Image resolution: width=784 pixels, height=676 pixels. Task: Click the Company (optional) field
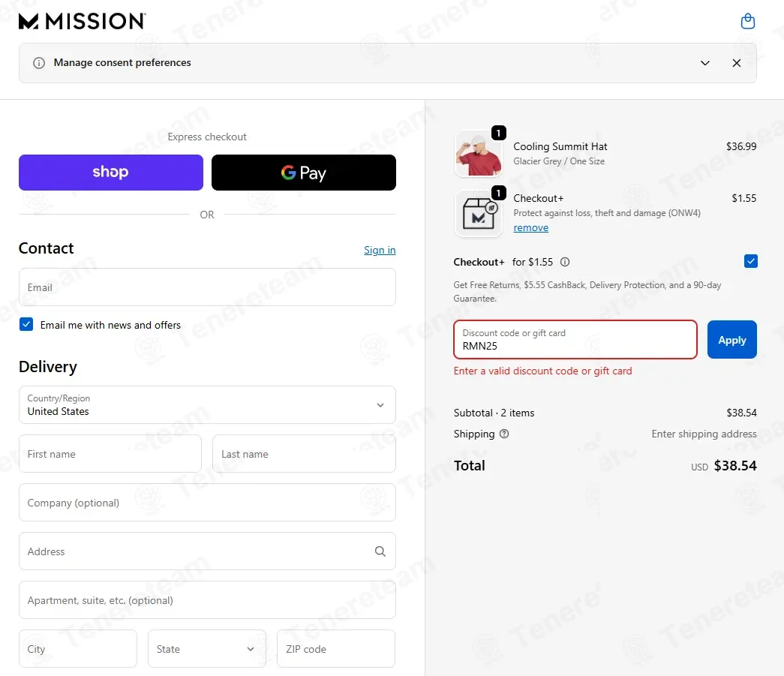coord(207,503)
